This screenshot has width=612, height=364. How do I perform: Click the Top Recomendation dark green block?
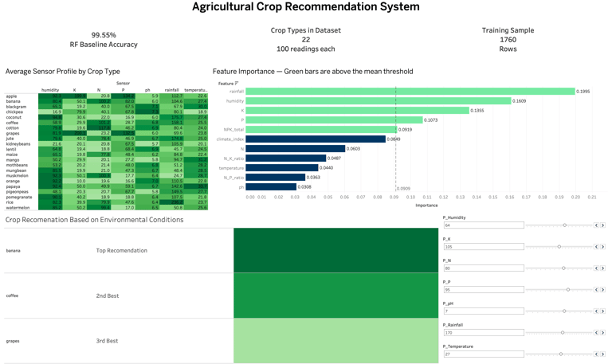pyautogui.click(x=336, y=250)
